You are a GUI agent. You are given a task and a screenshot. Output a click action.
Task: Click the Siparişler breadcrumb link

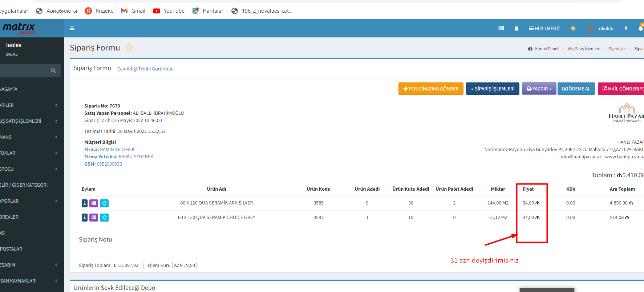point(617,49)
